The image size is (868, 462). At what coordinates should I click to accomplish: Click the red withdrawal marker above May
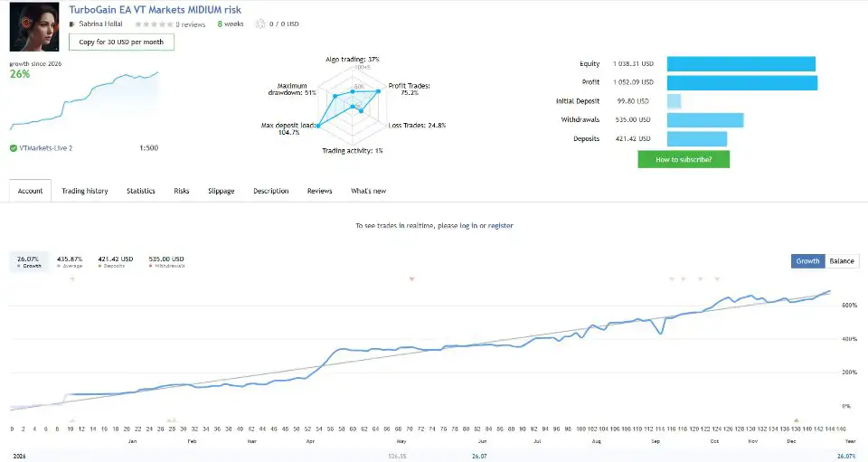pos(411,279)
